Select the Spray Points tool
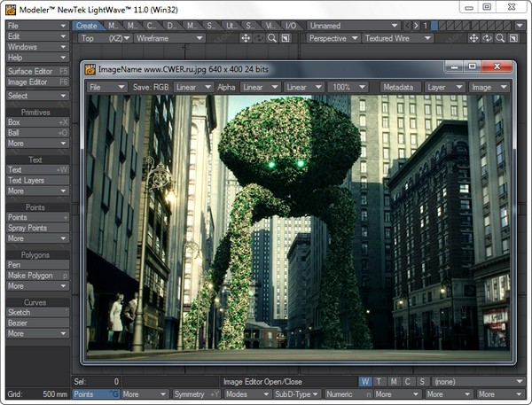 [x=37, y=228]
